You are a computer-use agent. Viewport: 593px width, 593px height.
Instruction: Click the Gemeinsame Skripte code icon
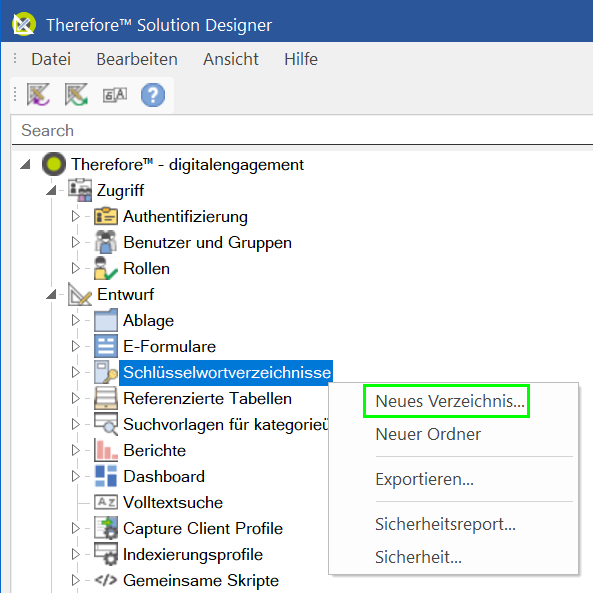(106, 580)
